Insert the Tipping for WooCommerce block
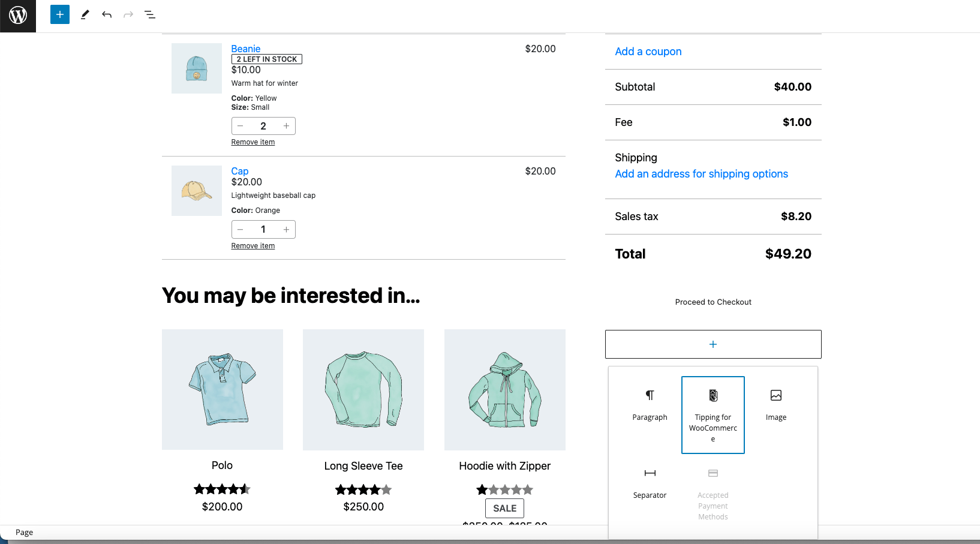This screenshot has height=544, width=980. pyautogui.click(x=713, y=414)
